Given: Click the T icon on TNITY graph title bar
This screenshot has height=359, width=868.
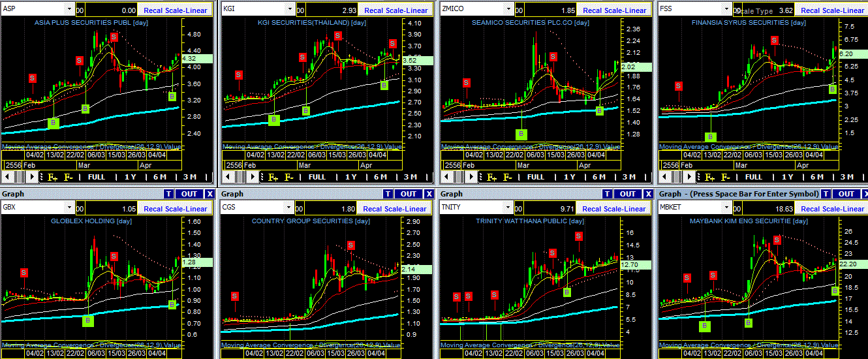Looking at the screenshot, I should click(607, 194).
